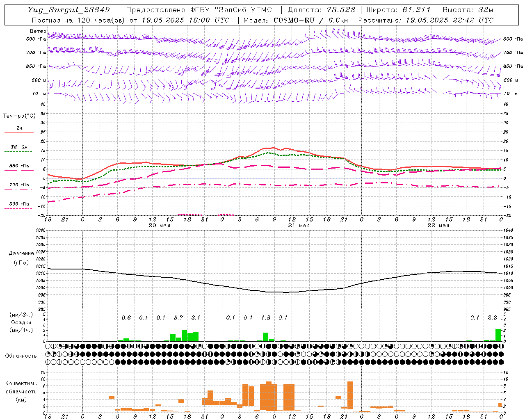The width and height of the screenshot is (525, 420).
Task: Click the "(км)" convective height unit
Action: pyautogui.click(x=21, y=399)
